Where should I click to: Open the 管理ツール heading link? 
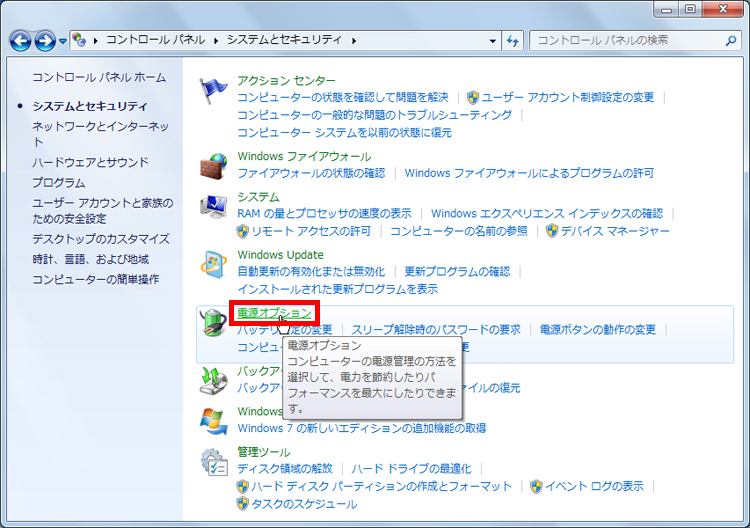click(264, 451)
